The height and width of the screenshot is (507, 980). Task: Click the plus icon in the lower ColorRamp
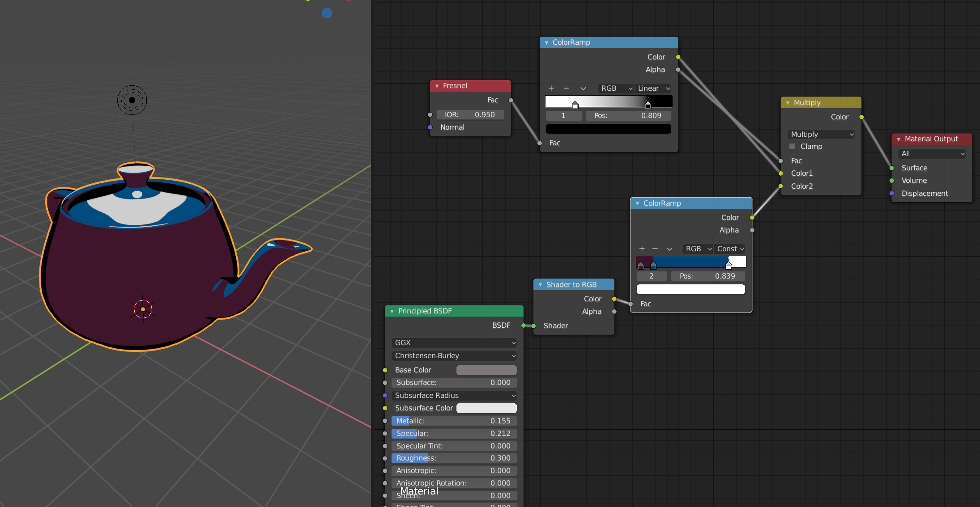[642, 249]
